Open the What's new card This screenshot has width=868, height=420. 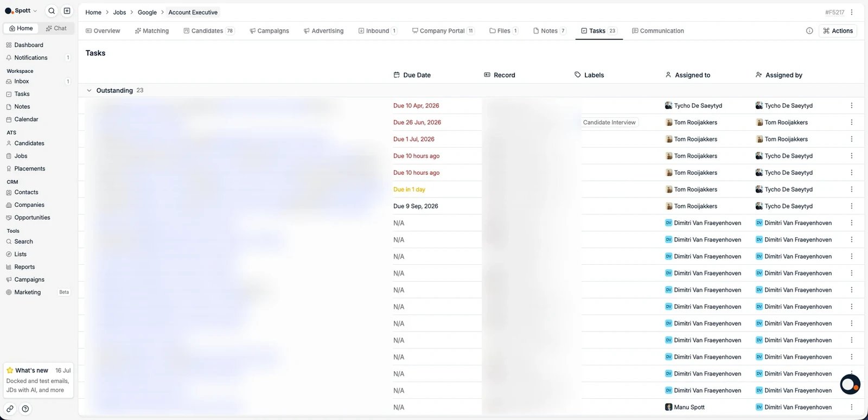point(39,380)
